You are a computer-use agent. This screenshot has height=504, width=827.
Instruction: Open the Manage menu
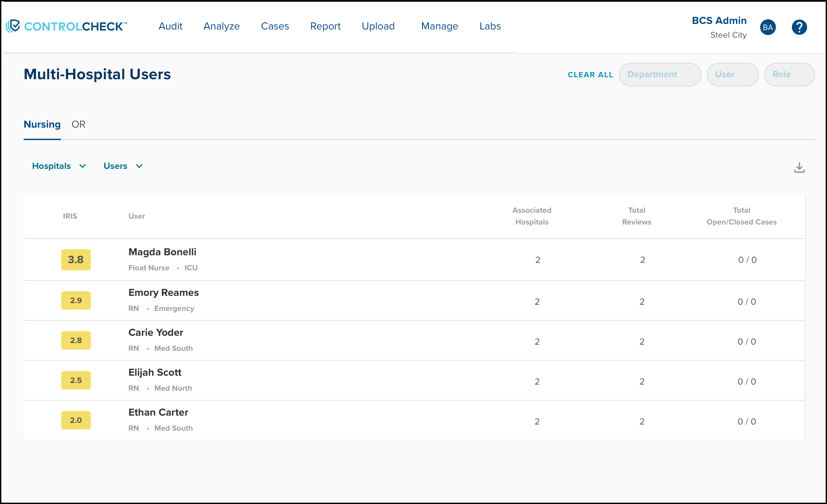click(x=439, y=26)
